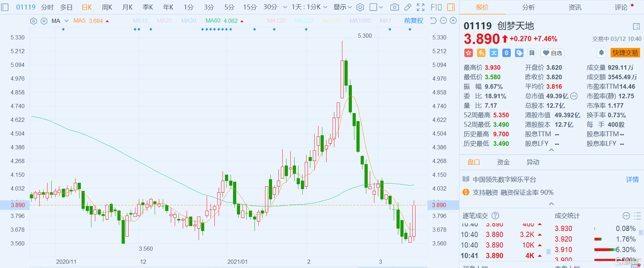
Task: Enter fullscreen chart mode
Action: 420,7
